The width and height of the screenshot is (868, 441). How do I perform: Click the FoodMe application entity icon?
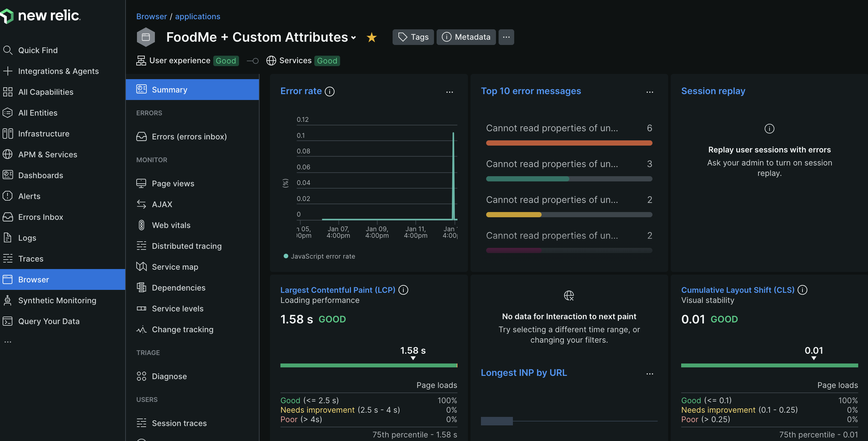[146, 37]
